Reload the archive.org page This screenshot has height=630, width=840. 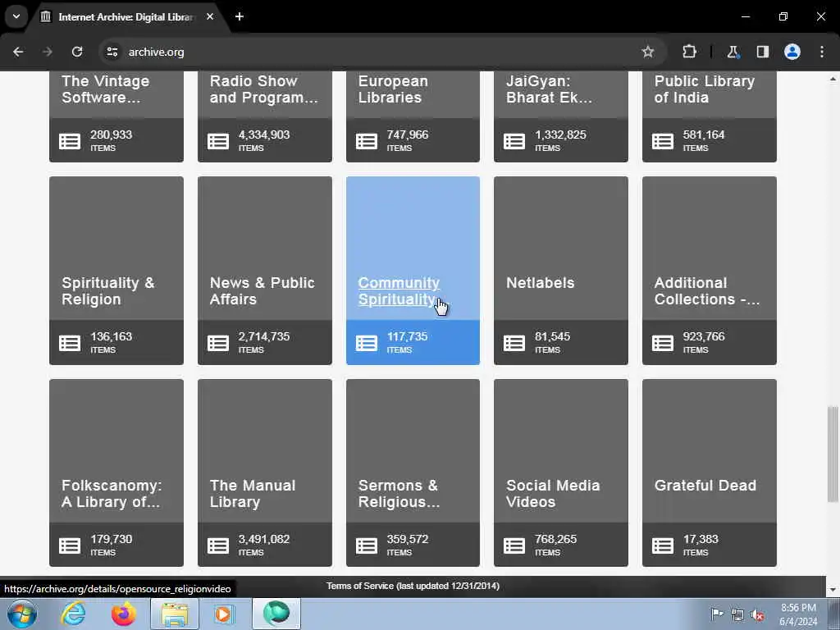click(77, 52)
